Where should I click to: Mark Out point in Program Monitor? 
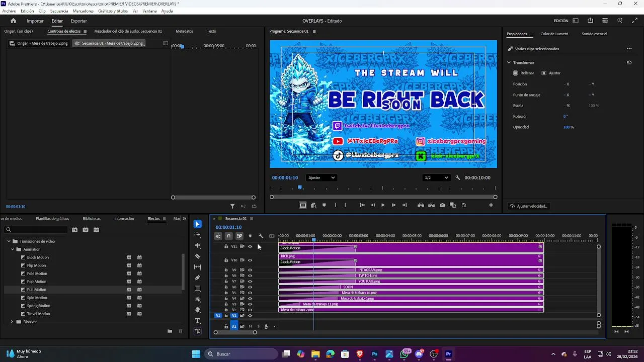[345, 205]
